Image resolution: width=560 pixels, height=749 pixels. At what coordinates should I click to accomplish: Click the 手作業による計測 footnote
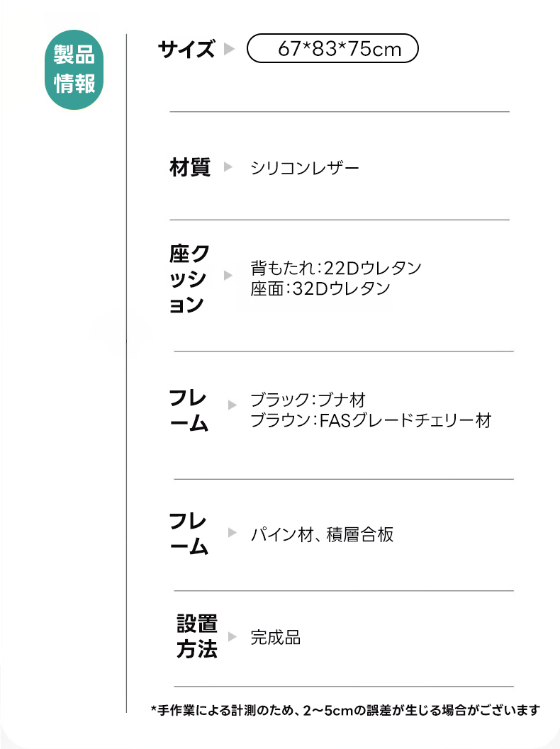point(345,709)
